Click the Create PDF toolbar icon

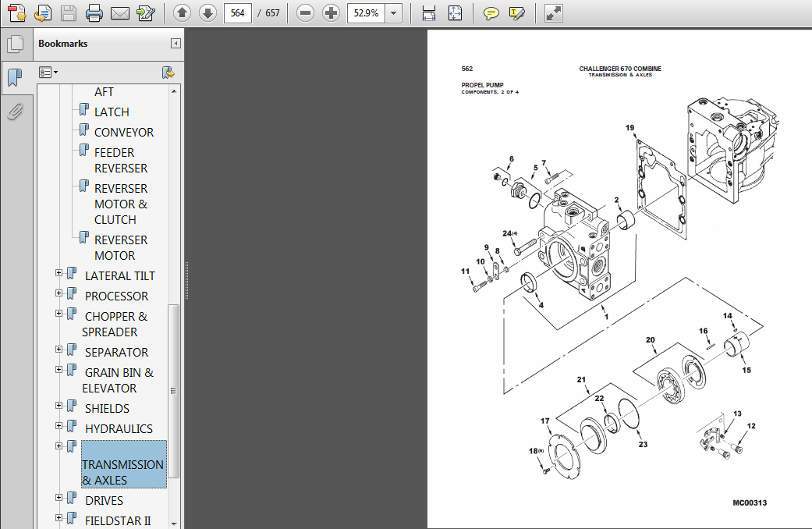17,13
